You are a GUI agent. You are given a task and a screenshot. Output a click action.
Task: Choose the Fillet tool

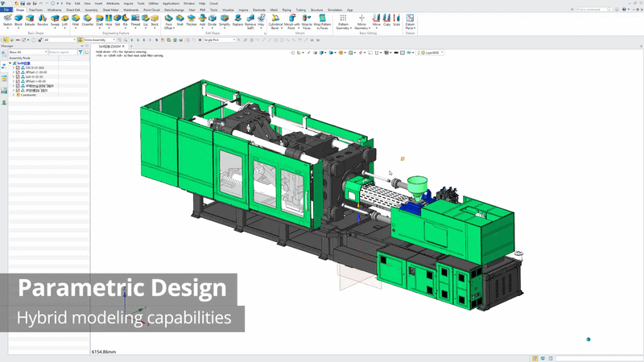click(x=76, y=19)
